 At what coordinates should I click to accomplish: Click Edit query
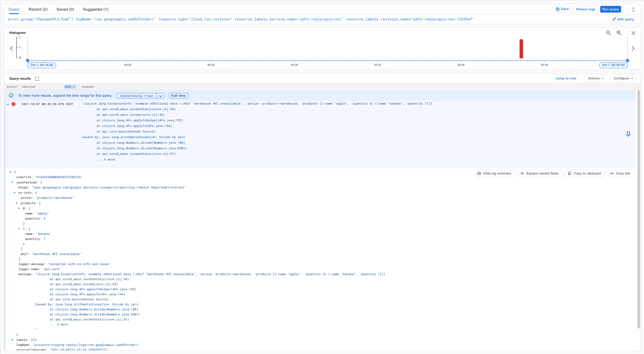click(x=623, y=19)
